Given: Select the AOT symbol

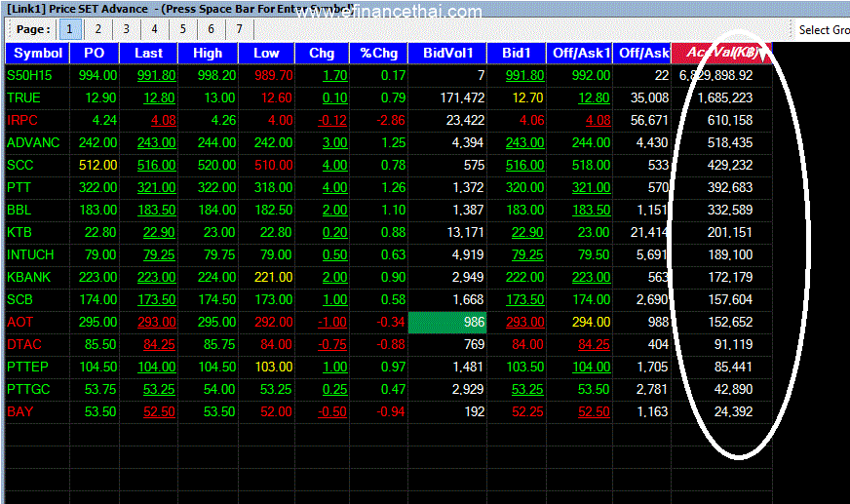Looking at the screenshot, I should [x=20, y=322].
